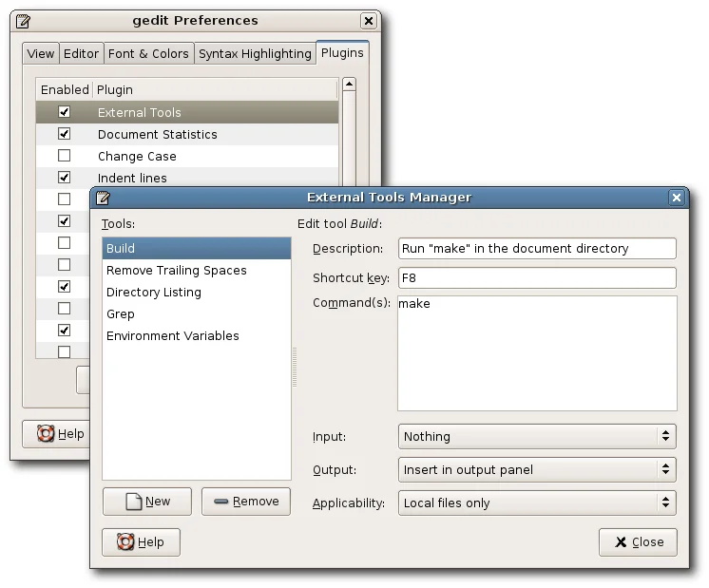Create a new tool with the New button

pos(147,502)
